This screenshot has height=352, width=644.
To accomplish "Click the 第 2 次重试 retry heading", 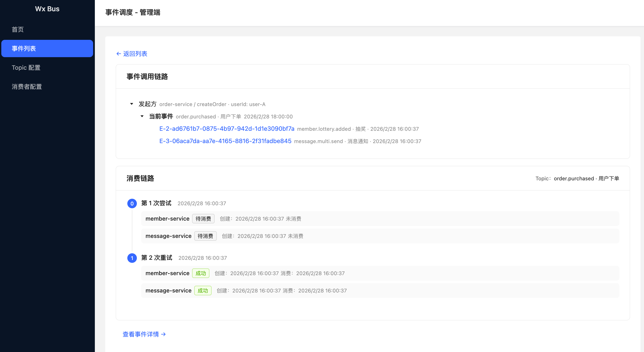I will coord(157,258).
